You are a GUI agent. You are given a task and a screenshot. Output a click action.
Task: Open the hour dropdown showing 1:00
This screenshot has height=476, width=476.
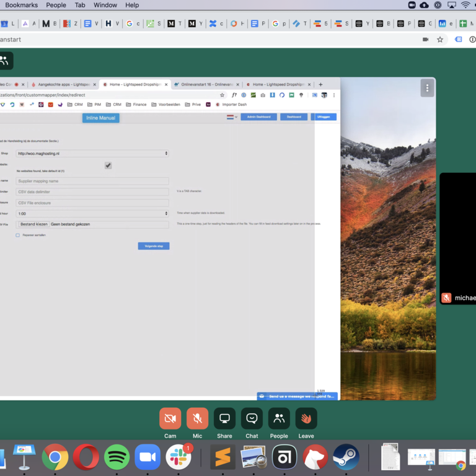(x=92, y=213)
